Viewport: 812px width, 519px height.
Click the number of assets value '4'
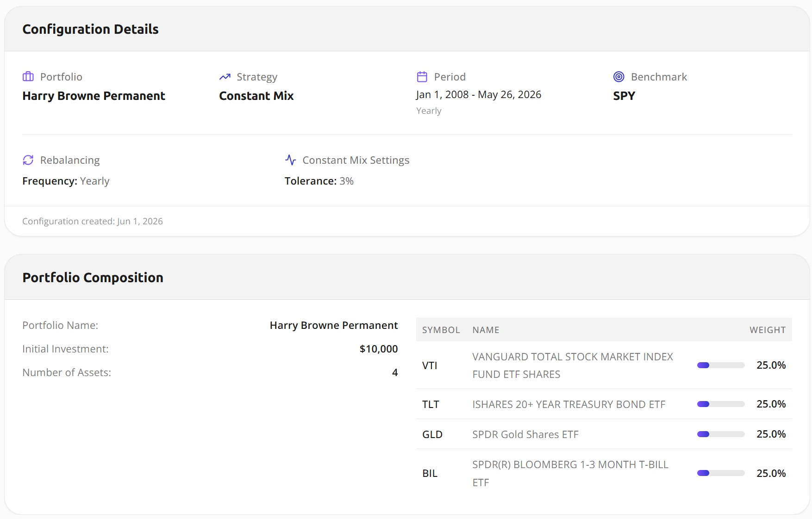(x=395, y=372)
